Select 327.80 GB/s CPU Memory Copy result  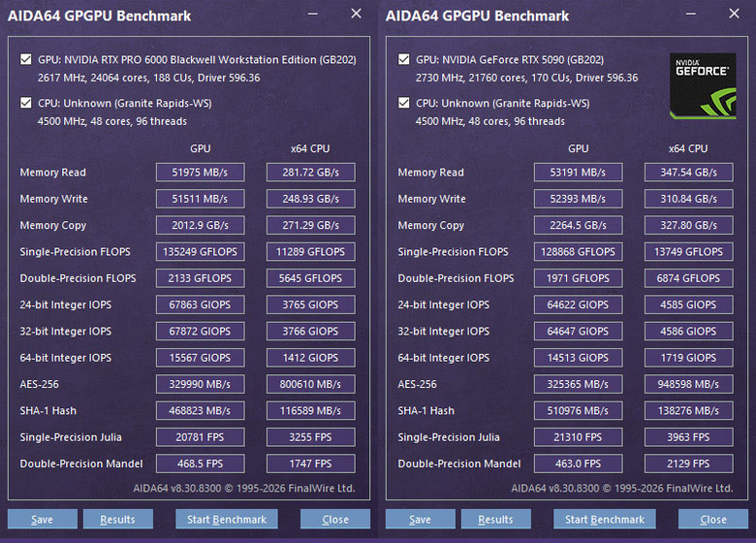688,225
